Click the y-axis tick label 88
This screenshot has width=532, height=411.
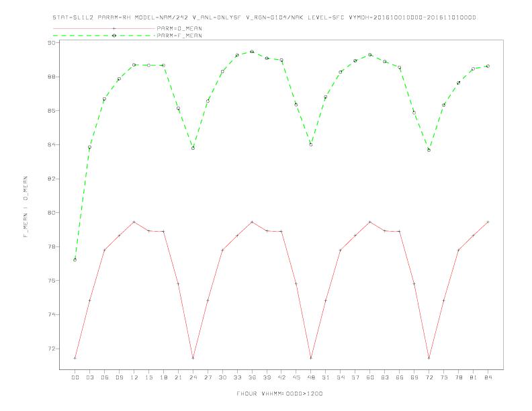[x=52, y=77]
